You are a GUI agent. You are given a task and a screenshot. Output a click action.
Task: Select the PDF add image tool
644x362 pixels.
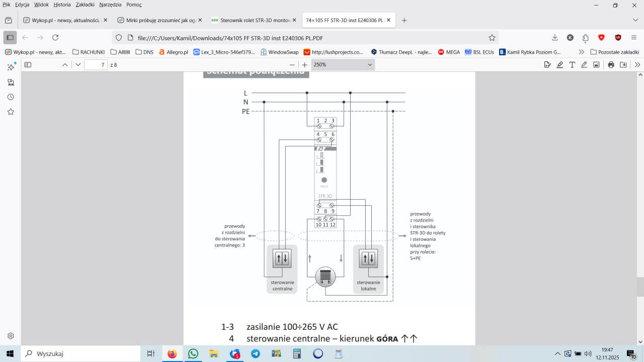[596, 65]
